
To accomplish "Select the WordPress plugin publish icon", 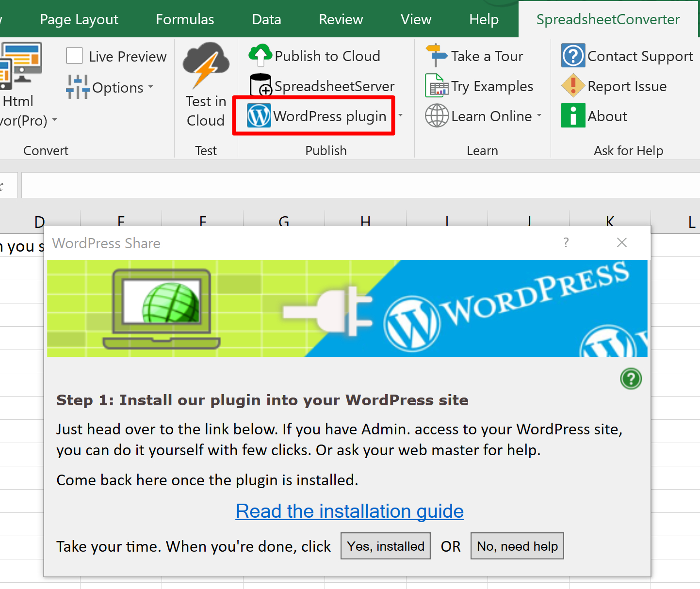I will (259, 115).
